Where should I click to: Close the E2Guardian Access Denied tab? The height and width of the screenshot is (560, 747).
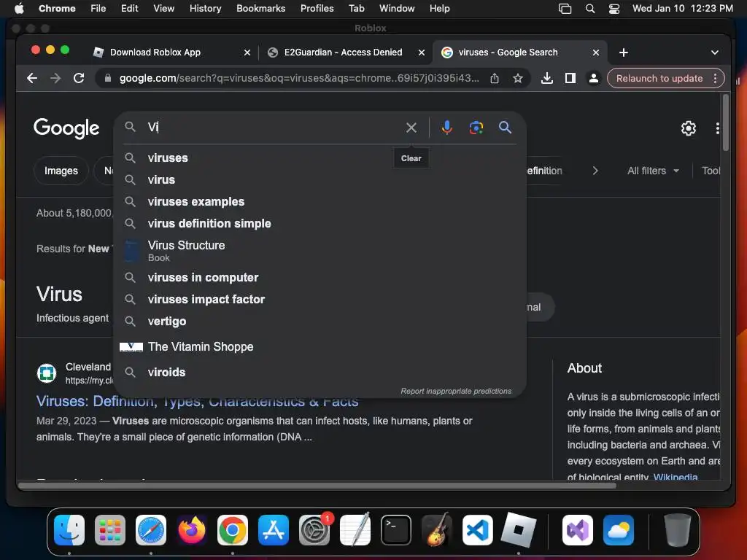421,52
